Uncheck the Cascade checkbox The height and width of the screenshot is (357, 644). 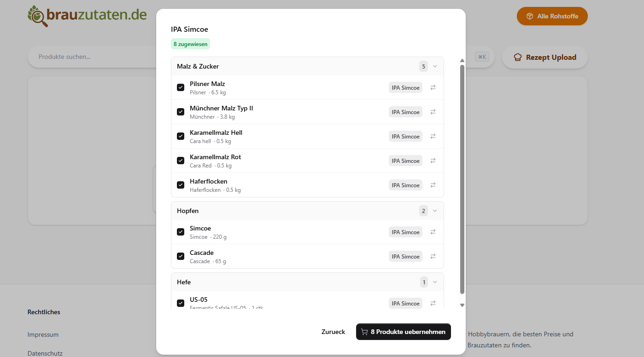click(181, 256)
